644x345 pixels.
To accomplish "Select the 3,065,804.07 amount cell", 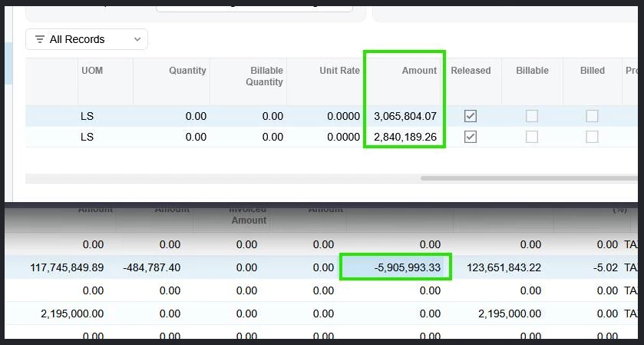I will (x=405, y=116).
